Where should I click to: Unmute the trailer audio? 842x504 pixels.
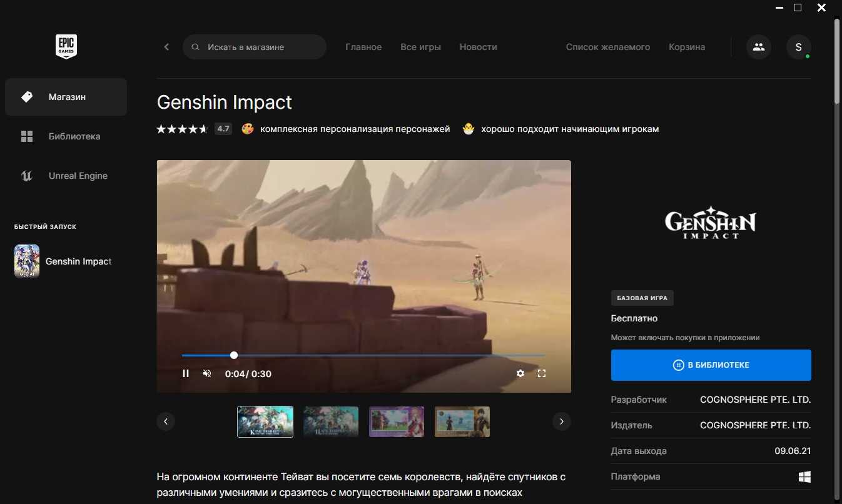point(207,373)
